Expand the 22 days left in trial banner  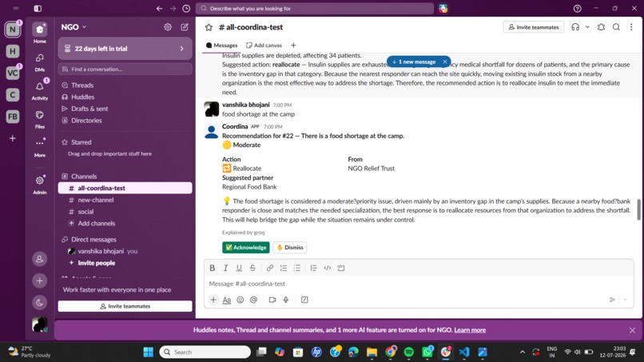pyautogui.click(x=125, y=49)
